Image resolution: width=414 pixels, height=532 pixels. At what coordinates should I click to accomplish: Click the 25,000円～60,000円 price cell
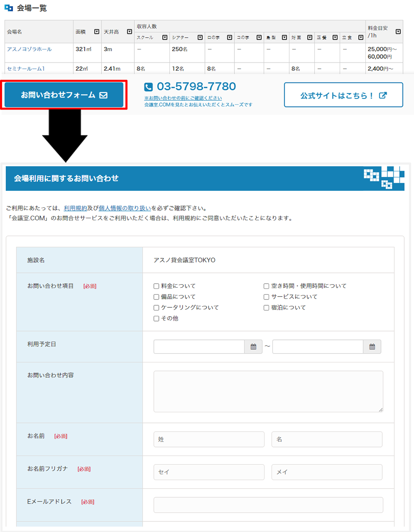tap(384, 53)
